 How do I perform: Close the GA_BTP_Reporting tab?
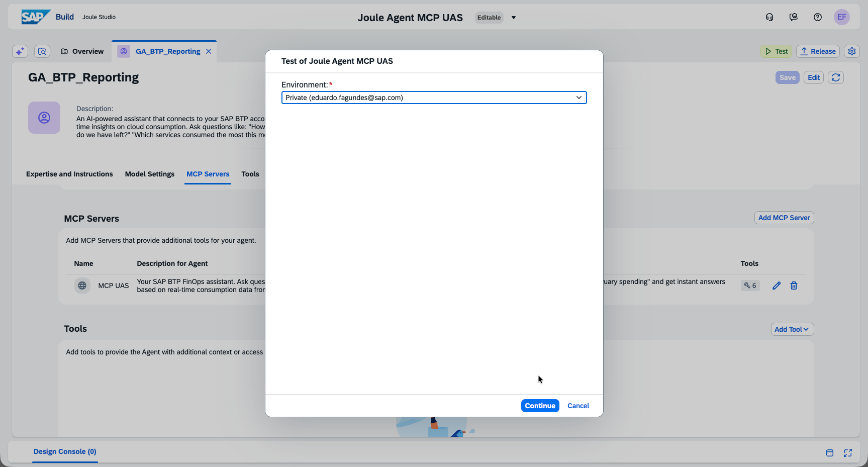(209, 51)
